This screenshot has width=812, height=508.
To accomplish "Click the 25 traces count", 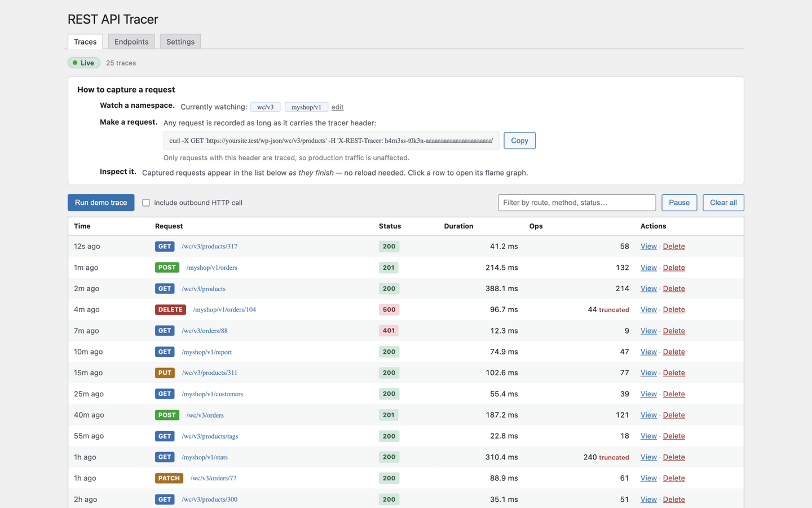I will 121,63.
